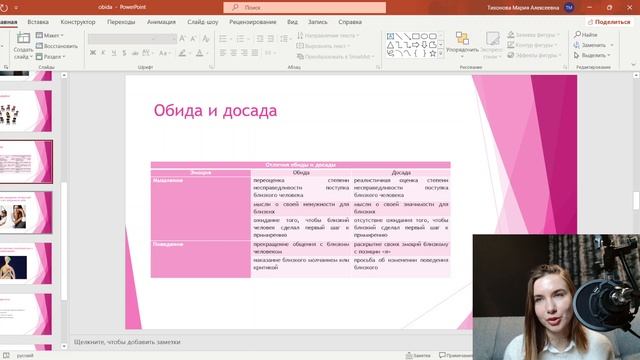640x360 pixels.
Task: Open the Справка tab
Action: pos(350,22)
